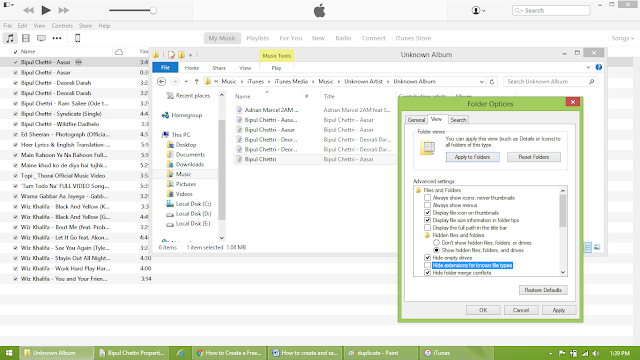Uncheck the Topi _ Thorai Official Music Video song

coord(16,176)
